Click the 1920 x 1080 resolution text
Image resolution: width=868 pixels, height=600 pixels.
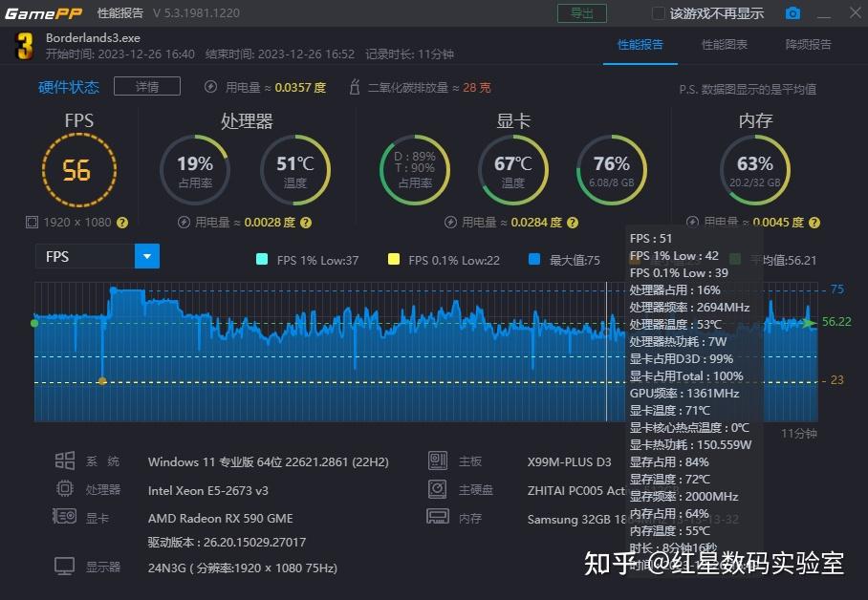(x=77, y=223)
